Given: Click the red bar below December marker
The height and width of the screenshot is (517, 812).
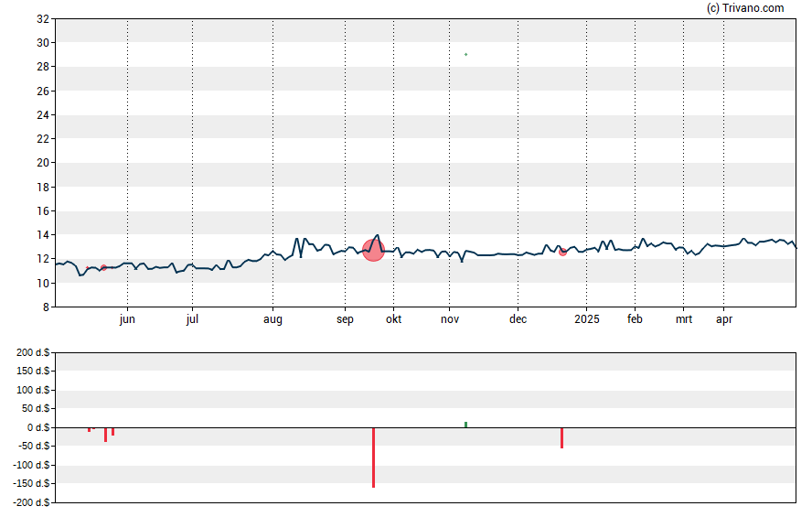Looking at the screenshot, I should [561, 437].
